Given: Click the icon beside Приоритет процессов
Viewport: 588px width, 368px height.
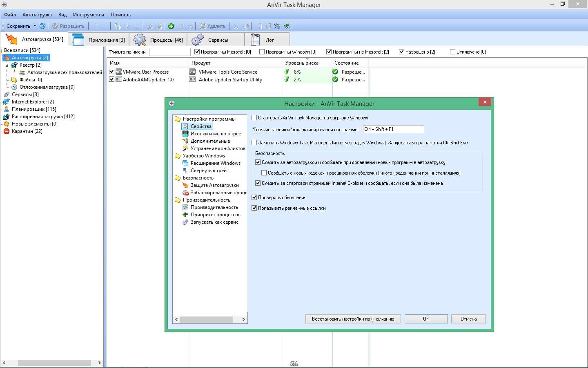Looking at the screenshot, I should pos(185,215).
